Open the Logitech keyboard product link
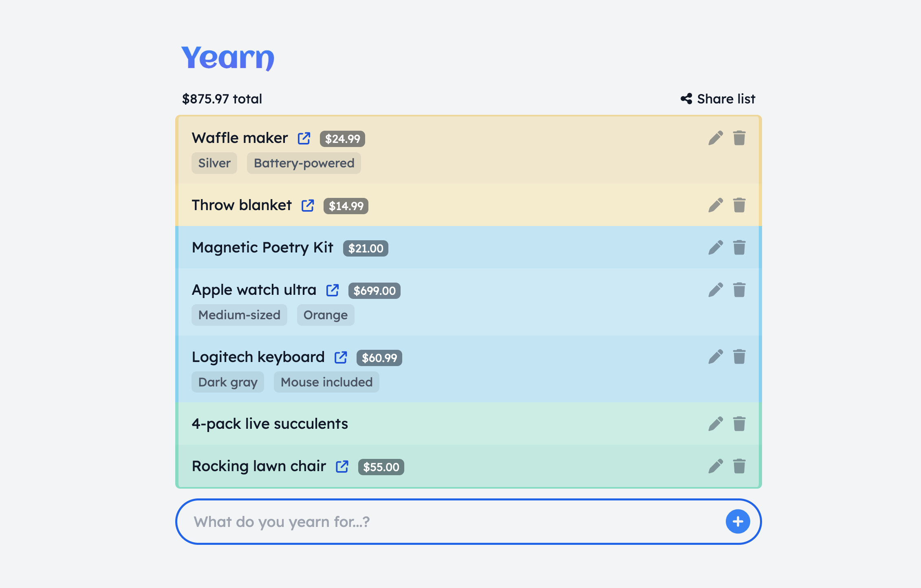The height and width of the screenshot is (588, 921). point(341,358)
